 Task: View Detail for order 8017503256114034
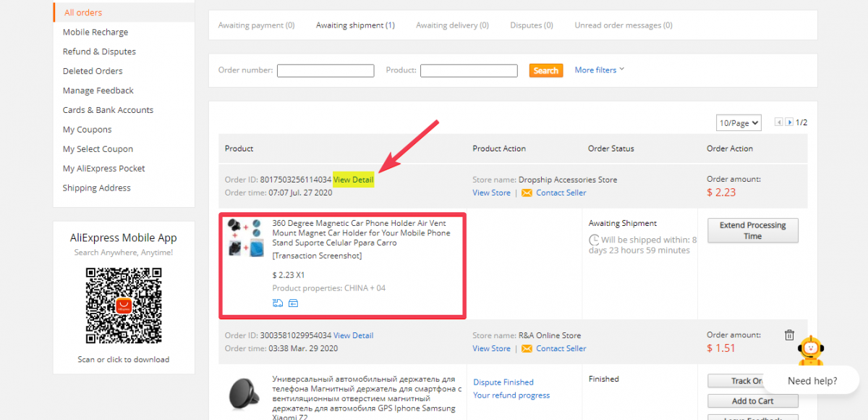click(x=353, y=180)
